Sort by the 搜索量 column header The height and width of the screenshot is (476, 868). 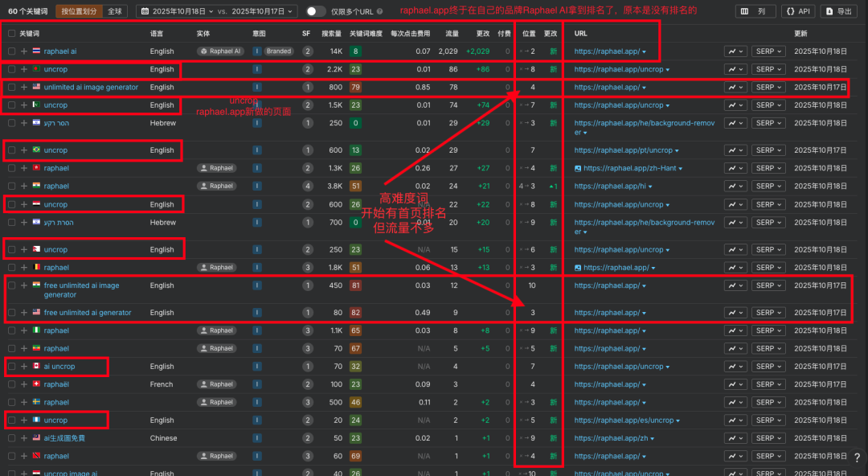(332, 33)
